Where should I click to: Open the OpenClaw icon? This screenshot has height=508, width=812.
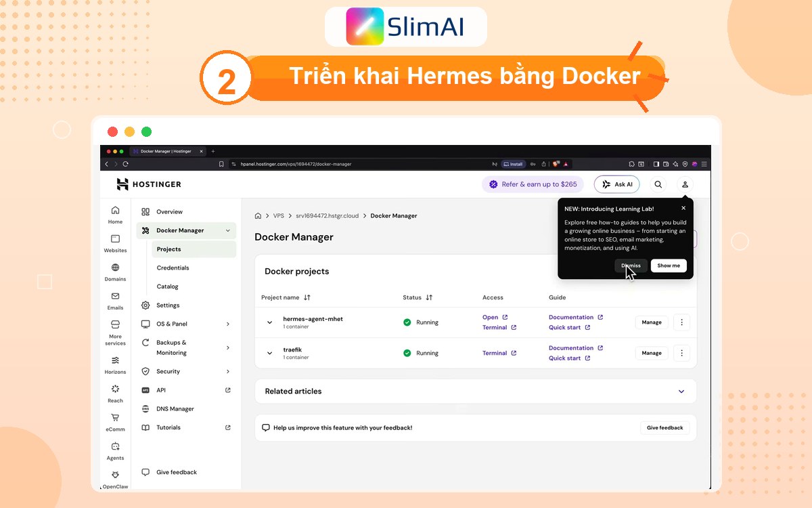pos(115,480)
